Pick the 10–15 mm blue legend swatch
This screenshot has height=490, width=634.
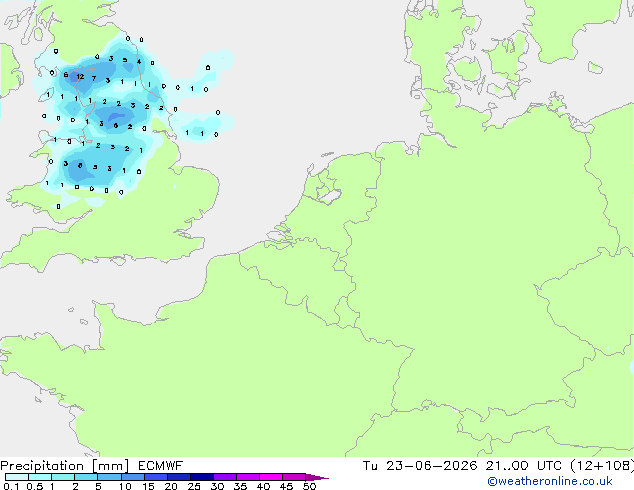[133, 477]
